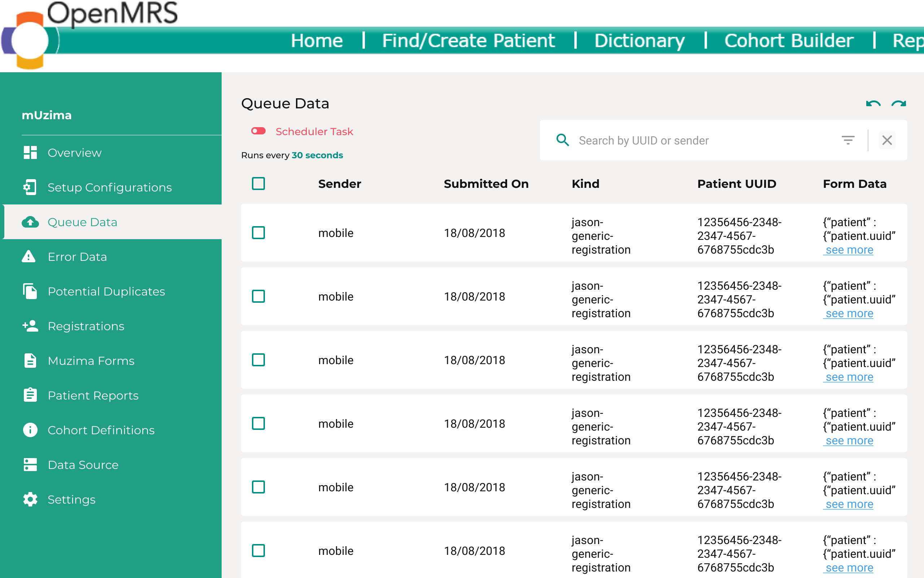Viewport: 924px width, 578px height.
Task: Check the fourth queue row checkbox
Action: 258,423
